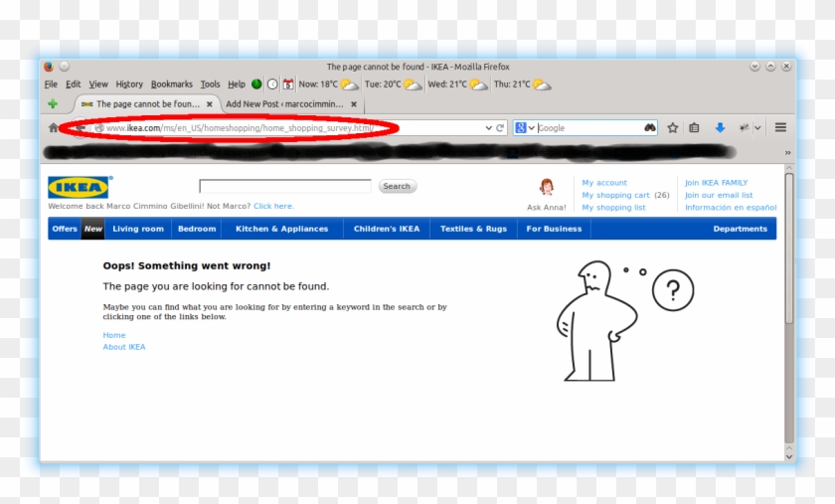Click the Firefox logo in title bar

coord(49,67)
